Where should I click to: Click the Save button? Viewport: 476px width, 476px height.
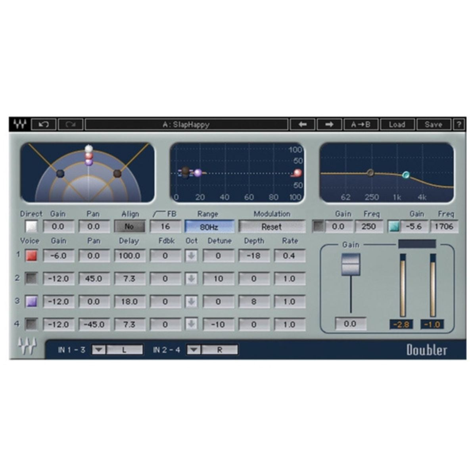434,124
